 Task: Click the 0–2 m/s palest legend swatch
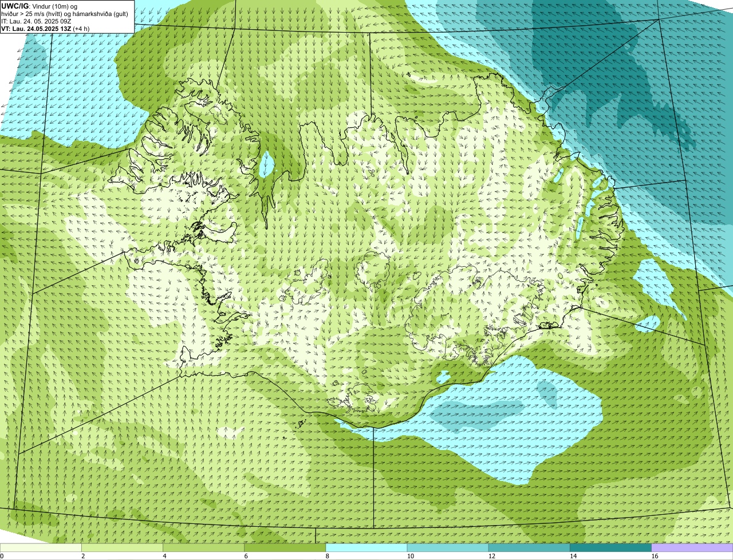[x=41, y=547]
